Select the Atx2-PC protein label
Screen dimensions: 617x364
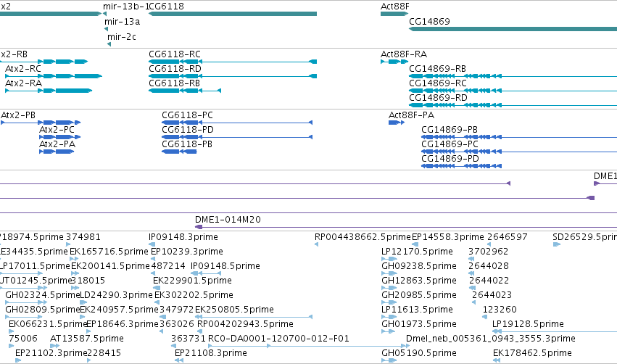click(57, 130)
